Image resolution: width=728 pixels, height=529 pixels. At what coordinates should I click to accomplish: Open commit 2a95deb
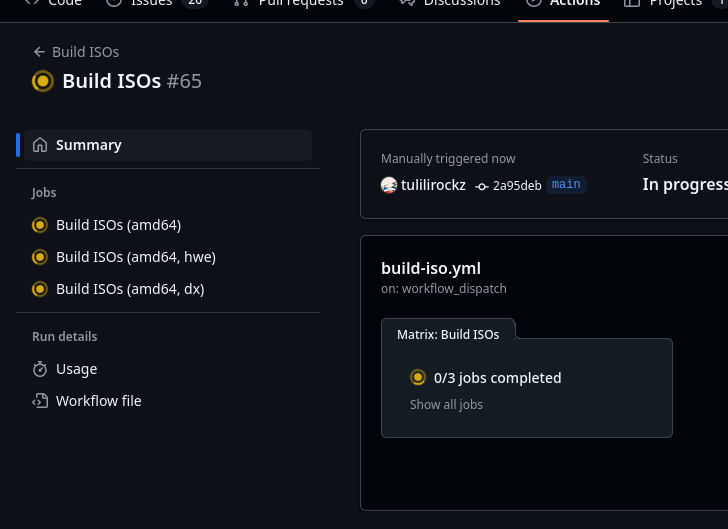click(x=516, y=186)
